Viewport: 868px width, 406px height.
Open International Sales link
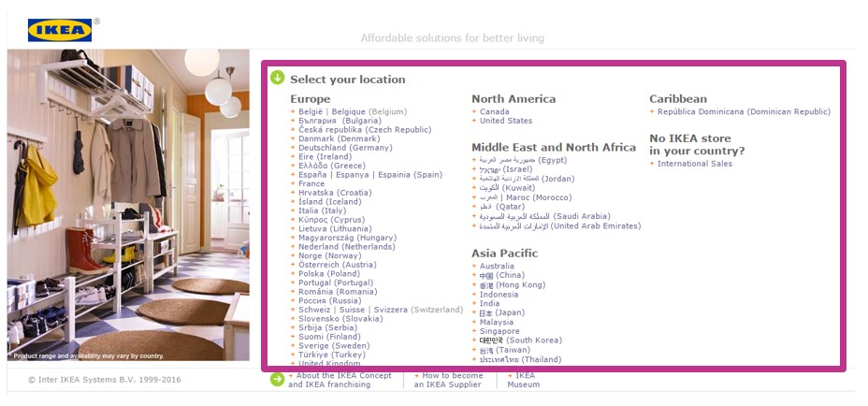pos(695,164)
